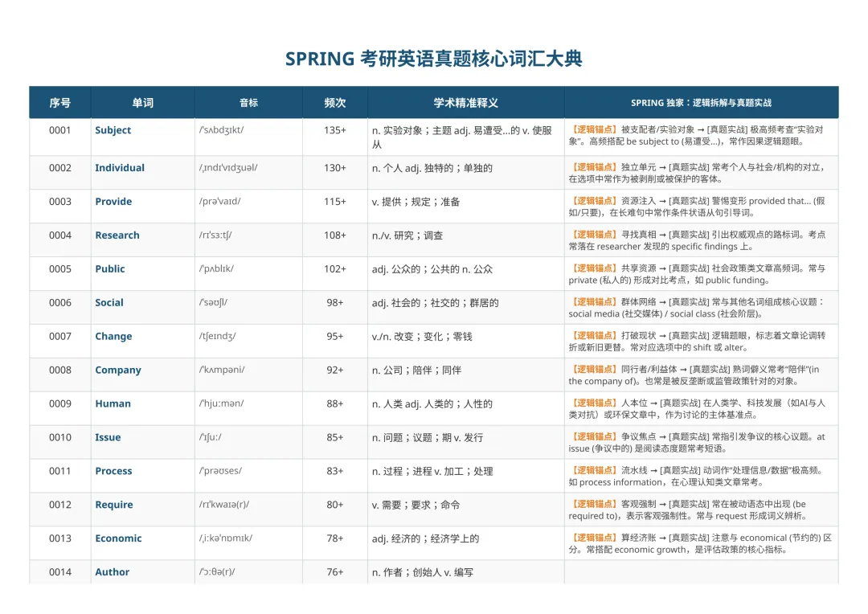The height and width of the screenshot is (614, 868).
Task: Click the word Issue
Action: click(108, 437)
